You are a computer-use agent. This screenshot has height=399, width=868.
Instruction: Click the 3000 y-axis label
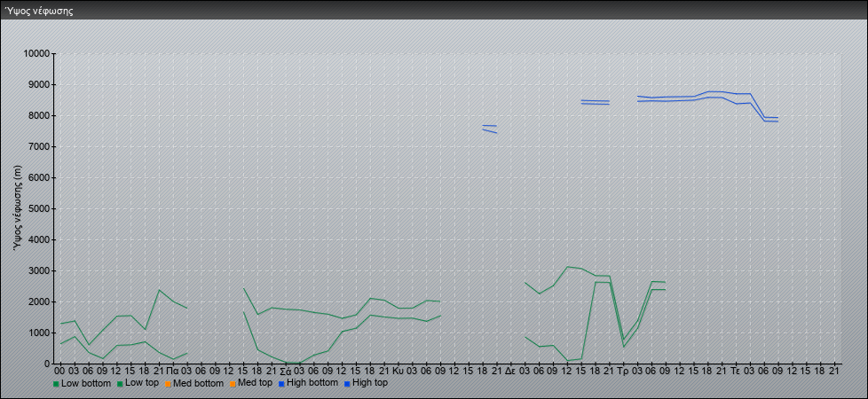pos(39,270)
